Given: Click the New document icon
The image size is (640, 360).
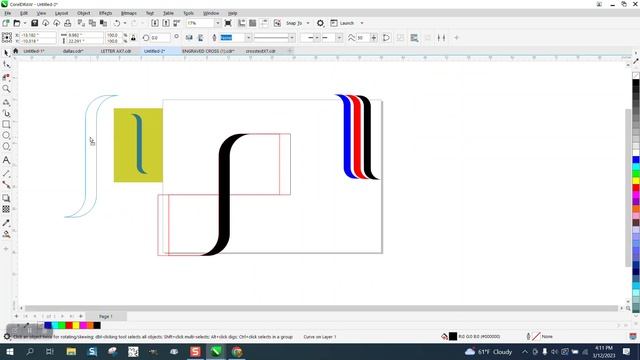Looking at the screenshot, I should 6,23.
